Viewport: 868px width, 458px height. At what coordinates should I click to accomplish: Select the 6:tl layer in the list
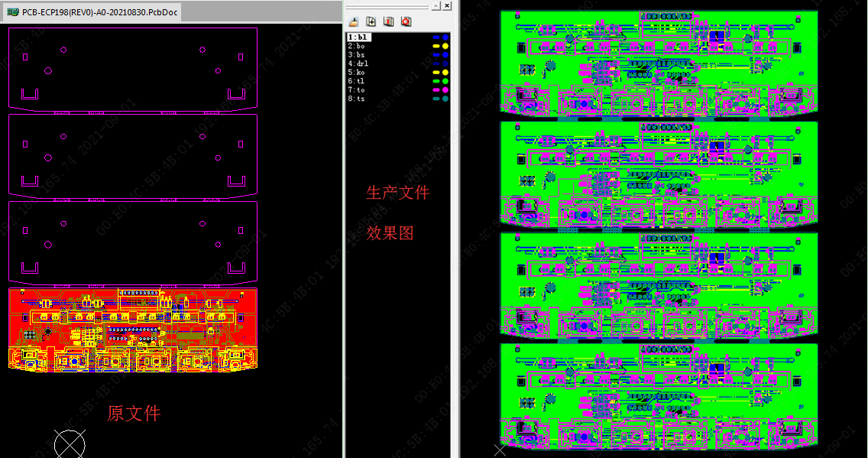[358, 81]
